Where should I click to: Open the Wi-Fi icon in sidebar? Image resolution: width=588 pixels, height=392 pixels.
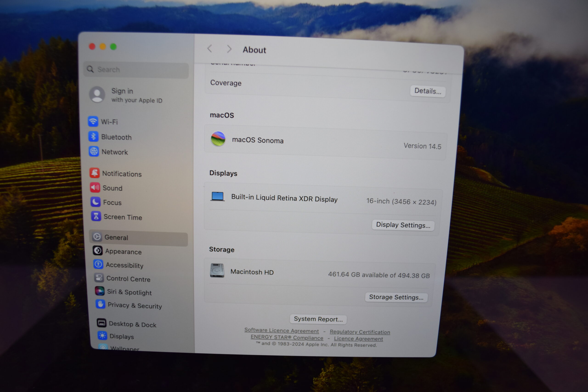(x=93, y=121)
